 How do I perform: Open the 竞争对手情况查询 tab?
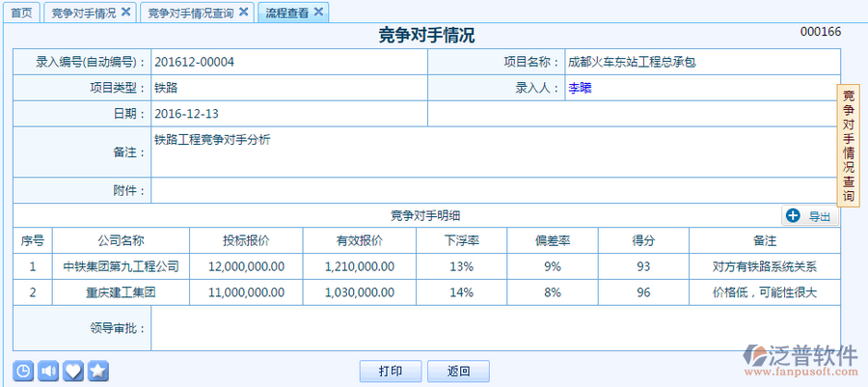point(190,13)
